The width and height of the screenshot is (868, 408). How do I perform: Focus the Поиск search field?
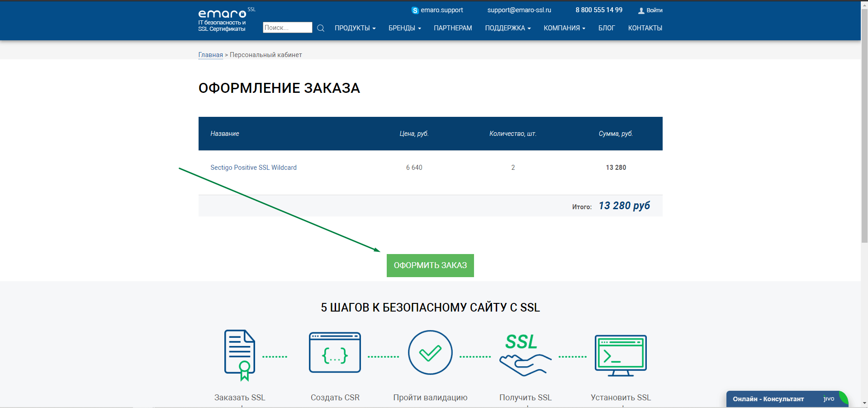(x=287, y=28)
